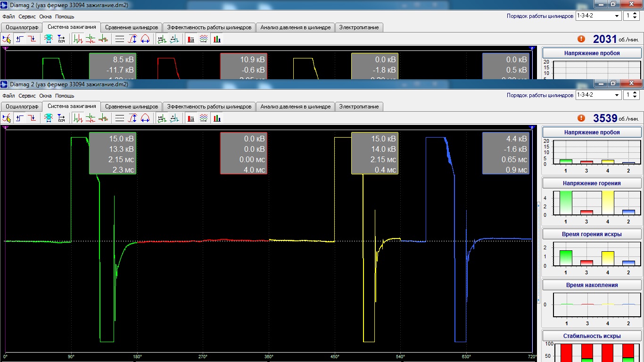Open Эффективность работы цилиндров tab, 3539 rpm window
The width and height of the screenshot is (644, 362).
(x=209, y=107)
